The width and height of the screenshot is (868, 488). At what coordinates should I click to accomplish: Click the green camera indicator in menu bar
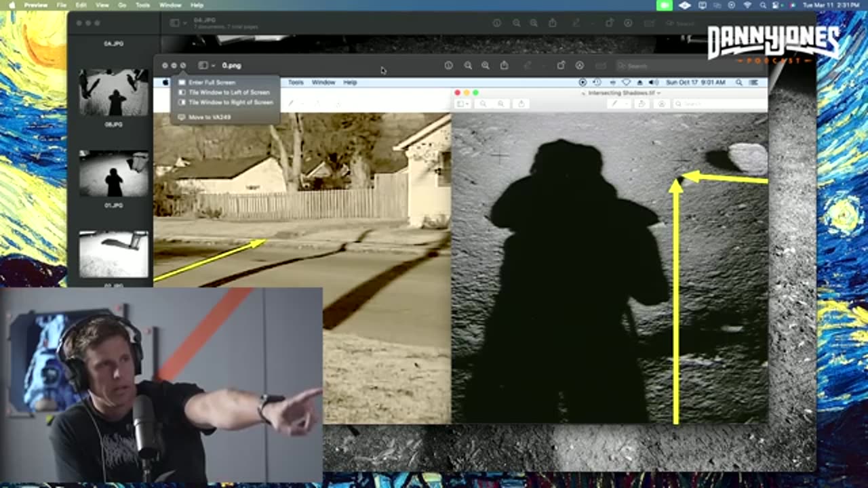tap(664, 5)
